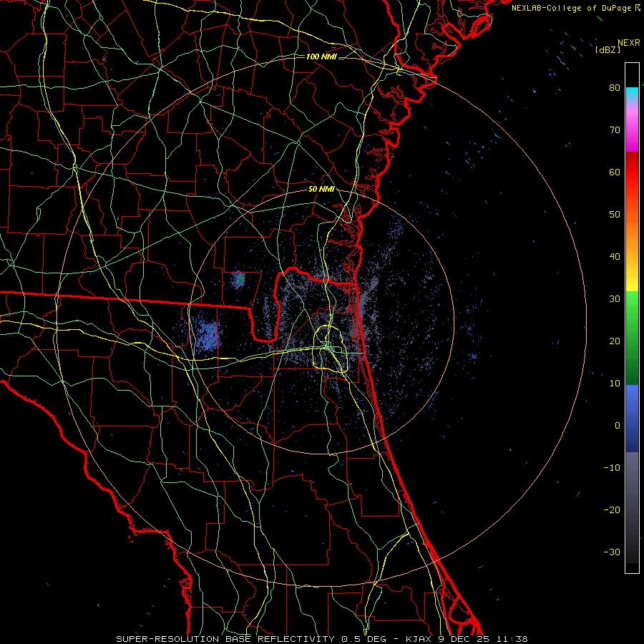This screenshot has width=644, height=644.
Task: Click the 70 value on the dBZ scale
Action: tap(615, 130)
